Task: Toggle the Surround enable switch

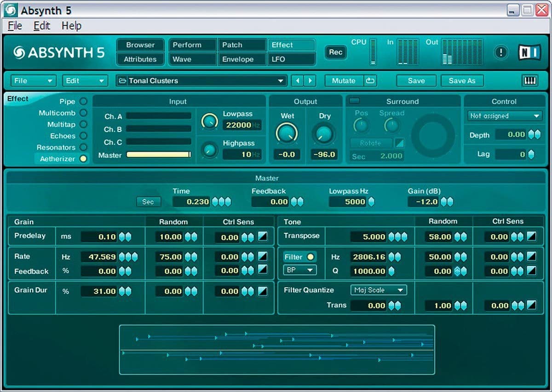Action: (x=354, y=101)
